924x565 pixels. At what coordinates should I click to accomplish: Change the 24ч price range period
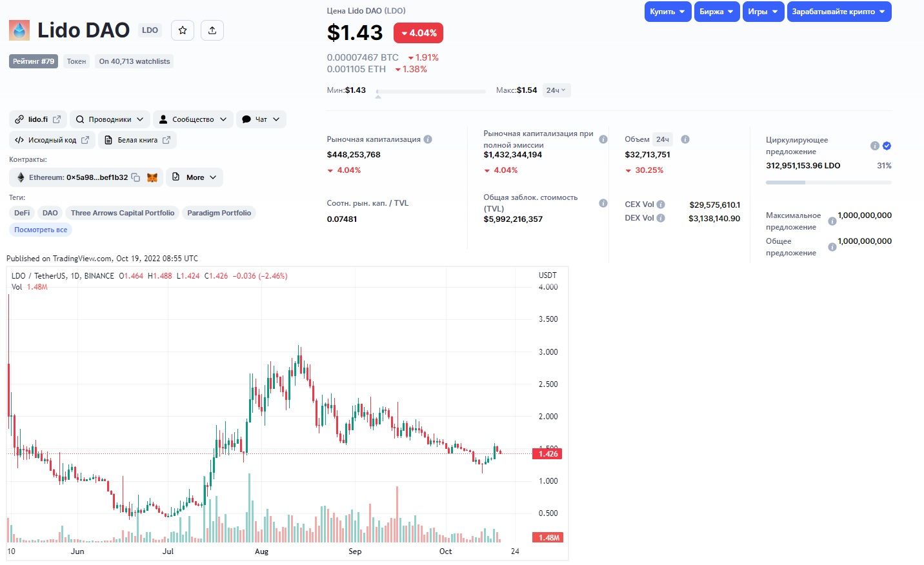click(556, 90)
